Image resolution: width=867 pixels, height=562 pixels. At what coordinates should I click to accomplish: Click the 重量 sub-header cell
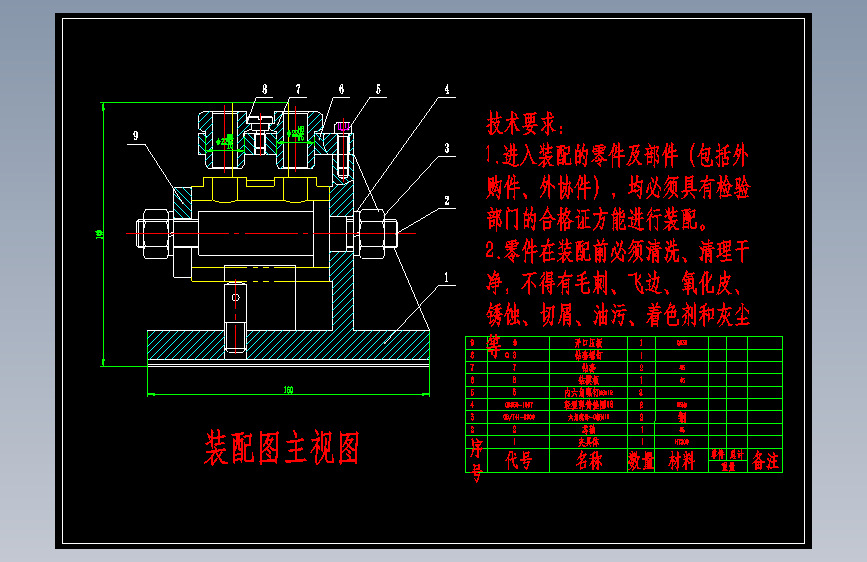pos(728,466)
